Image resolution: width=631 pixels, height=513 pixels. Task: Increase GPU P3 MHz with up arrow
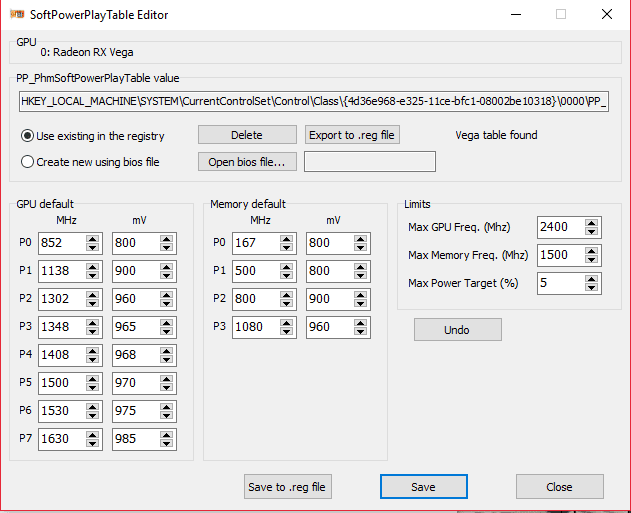click(x=93, y=323)
